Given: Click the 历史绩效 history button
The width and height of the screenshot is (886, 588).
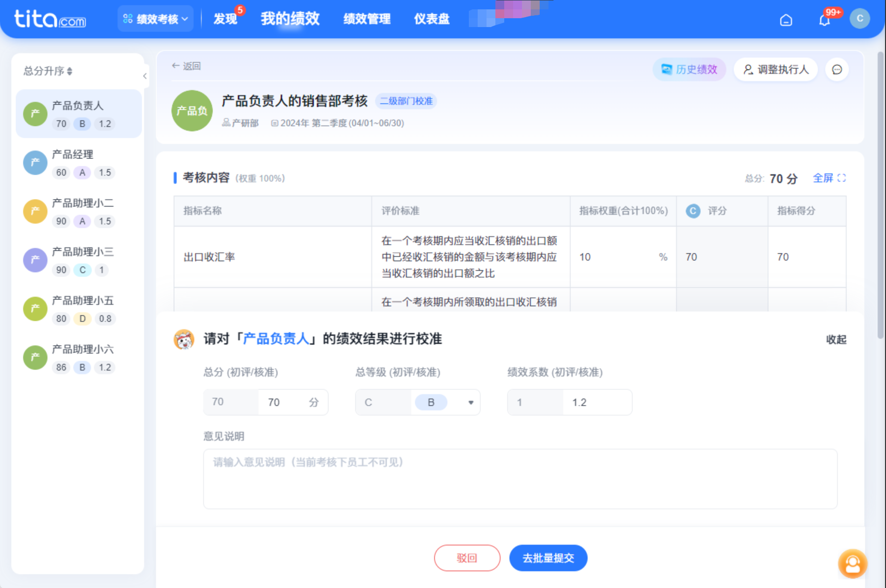Looking at the screenshot, I should pyautogui.click(x=689, y=70).
